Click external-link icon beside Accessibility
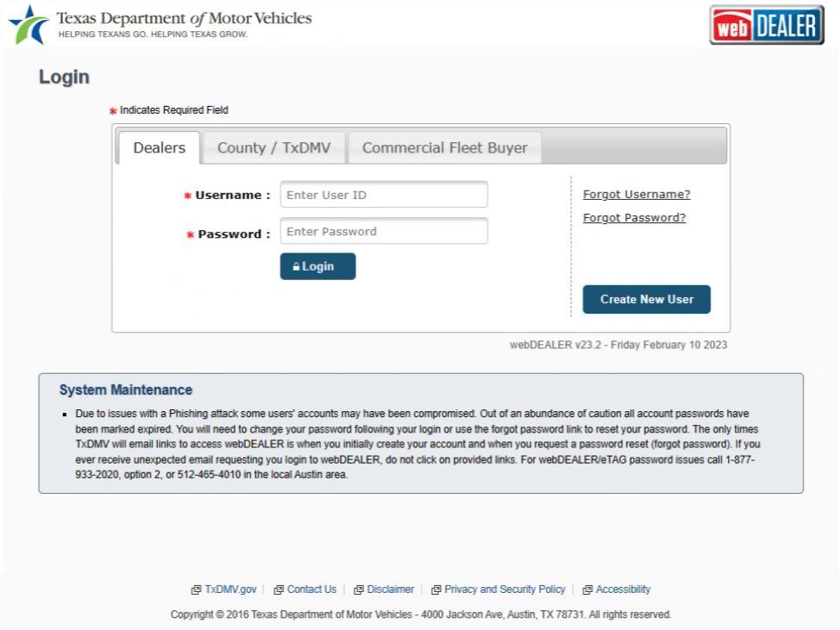840x630 pixels. click(587, 590)
